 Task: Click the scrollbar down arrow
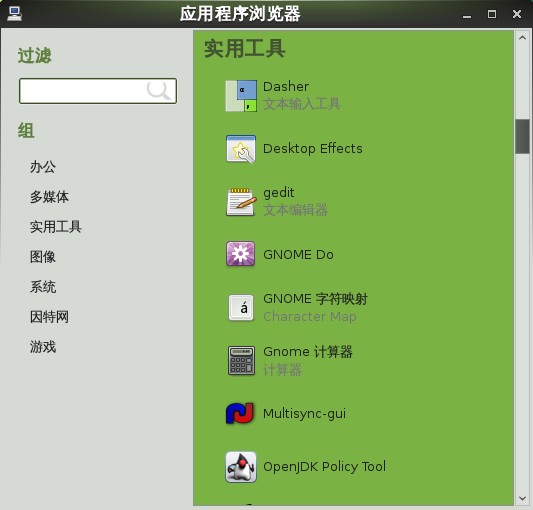(x=522, y=499)
